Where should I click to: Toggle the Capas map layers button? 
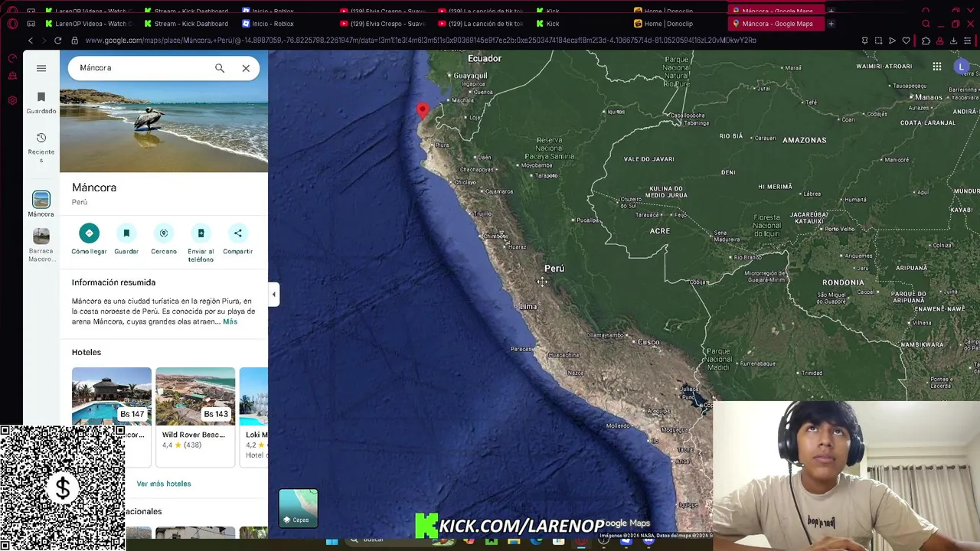298,508
